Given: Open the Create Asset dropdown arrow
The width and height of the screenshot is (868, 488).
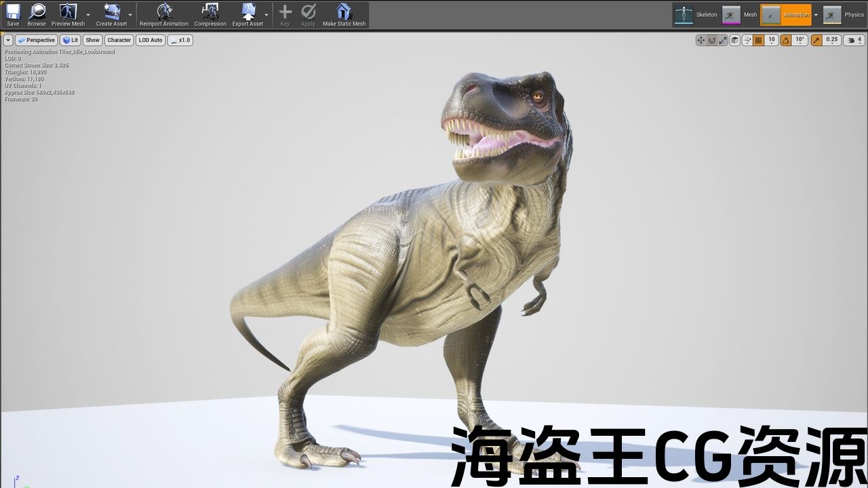Looking at the screenshot, I should click(x=130, y=15).
